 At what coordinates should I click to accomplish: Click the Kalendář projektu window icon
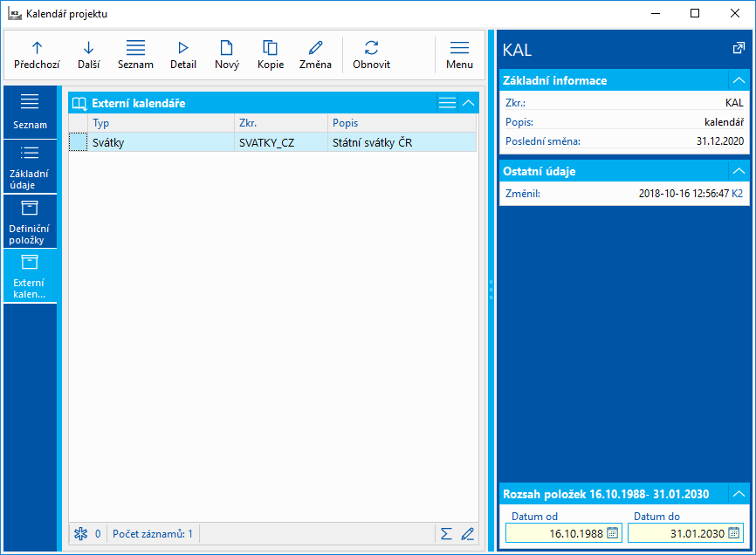tap(15, 13)
